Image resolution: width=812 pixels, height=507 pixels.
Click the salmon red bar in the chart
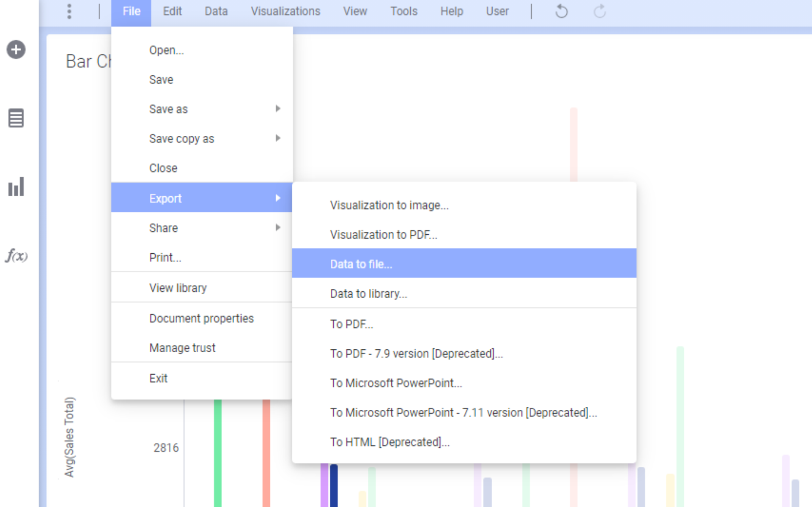click(x=266, y=453)
